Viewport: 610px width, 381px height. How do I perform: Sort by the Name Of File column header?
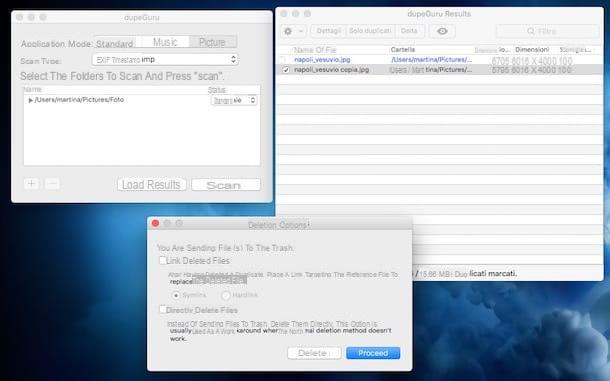click(x=315, y=50)
